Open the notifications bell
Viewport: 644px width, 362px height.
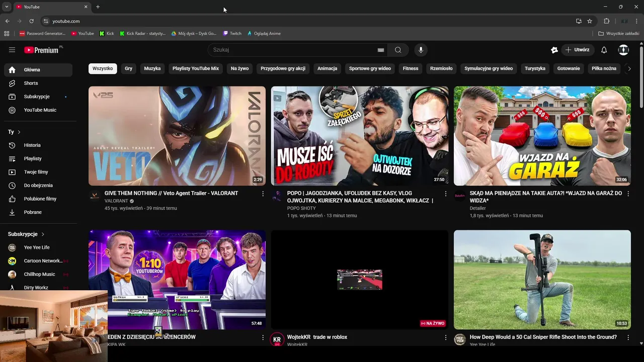tap(604, 50)
